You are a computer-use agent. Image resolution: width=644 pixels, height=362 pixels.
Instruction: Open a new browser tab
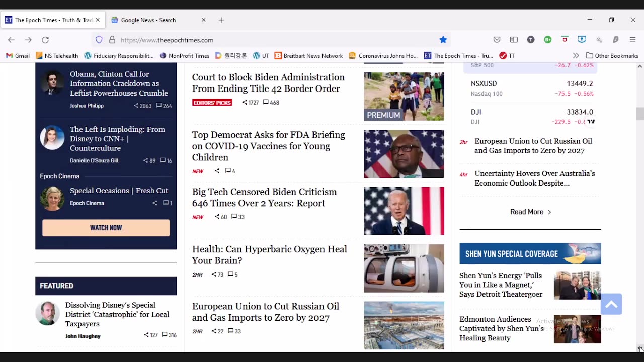point(221,20)
